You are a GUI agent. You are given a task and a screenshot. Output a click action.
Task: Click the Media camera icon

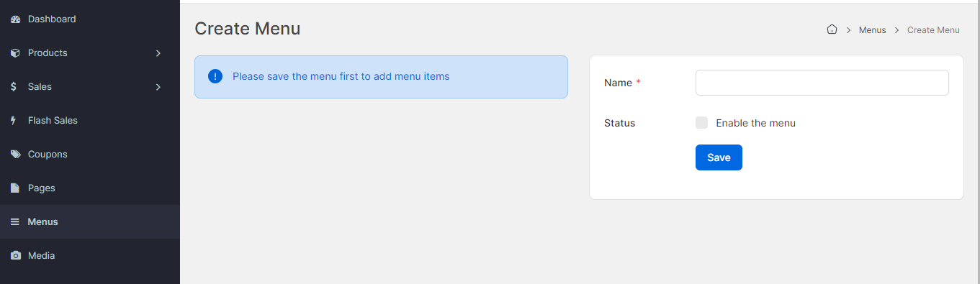15,256
